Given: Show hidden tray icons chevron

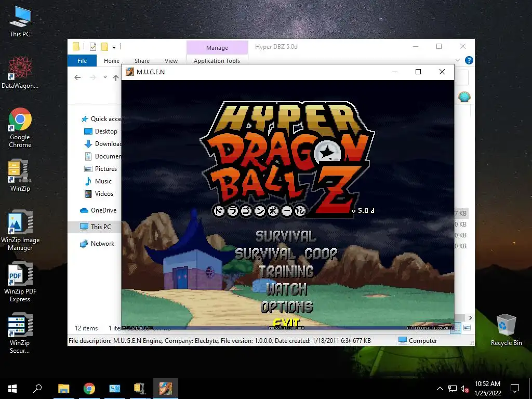Looking at the screenshot, I should point(440,389).
